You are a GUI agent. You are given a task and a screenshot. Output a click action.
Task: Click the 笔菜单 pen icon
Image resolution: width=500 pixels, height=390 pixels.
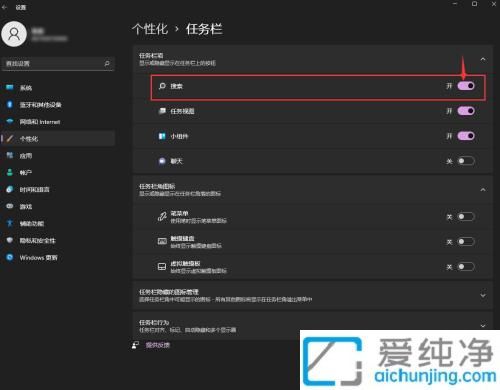click(162, 217)
